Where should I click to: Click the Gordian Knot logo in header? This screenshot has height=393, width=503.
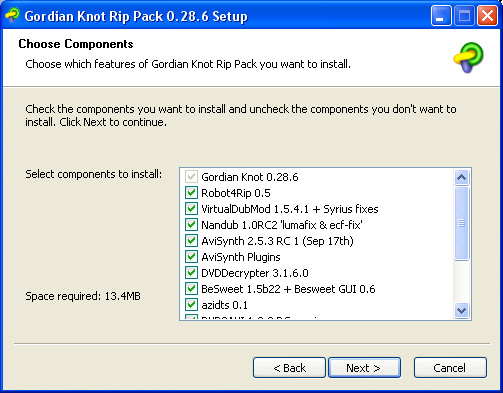point(468,57)
